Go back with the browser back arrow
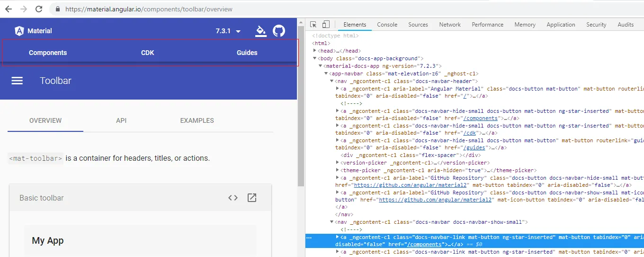 [x=9, y=9]
